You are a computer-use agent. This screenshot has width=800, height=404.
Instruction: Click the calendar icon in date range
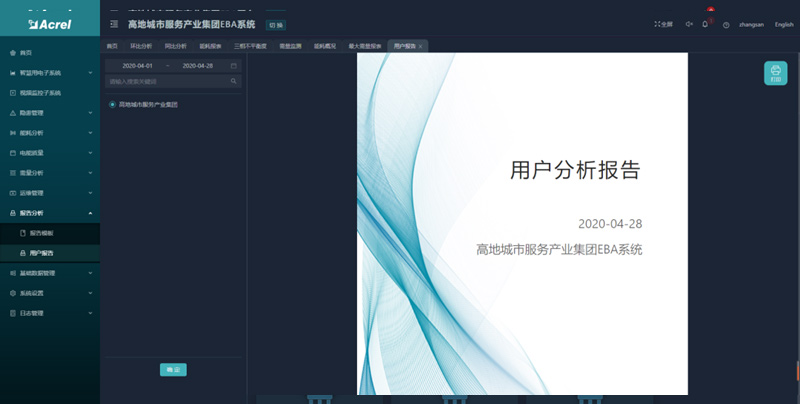[x=234, y=66]
